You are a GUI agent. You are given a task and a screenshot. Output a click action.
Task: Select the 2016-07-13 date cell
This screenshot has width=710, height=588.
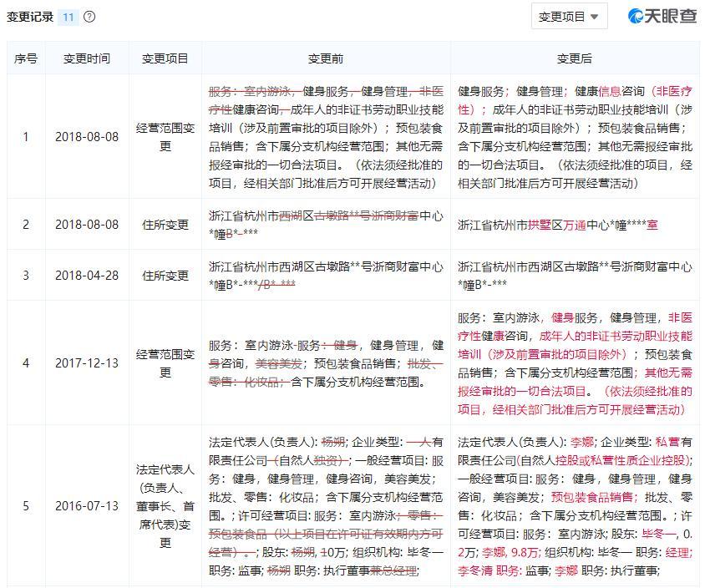tap(88, 504)
